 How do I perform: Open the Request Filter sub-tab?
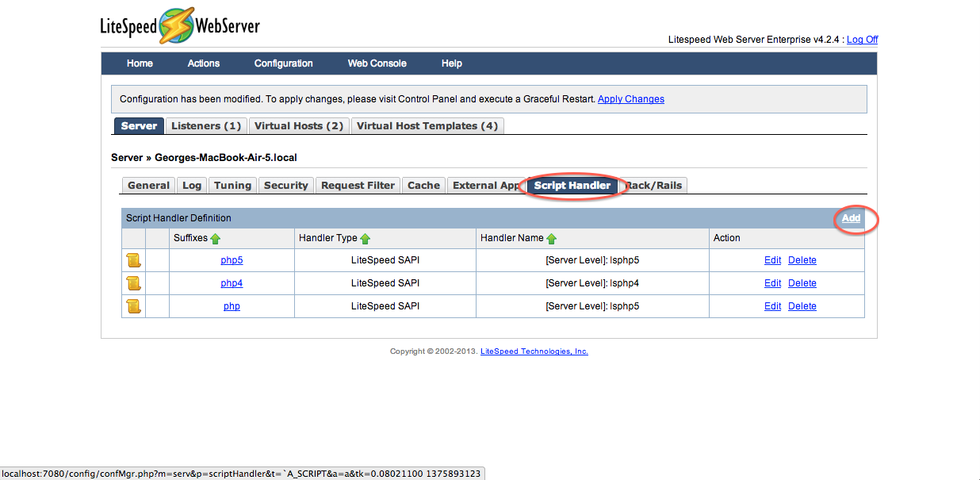358,186
